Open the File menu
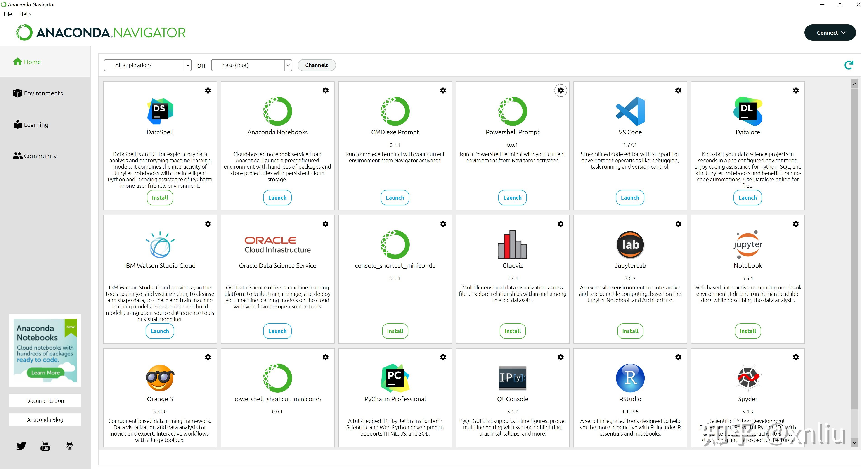The height and width of the screenshot is (469, 868). pyautogui.click(x=8, y=14)
